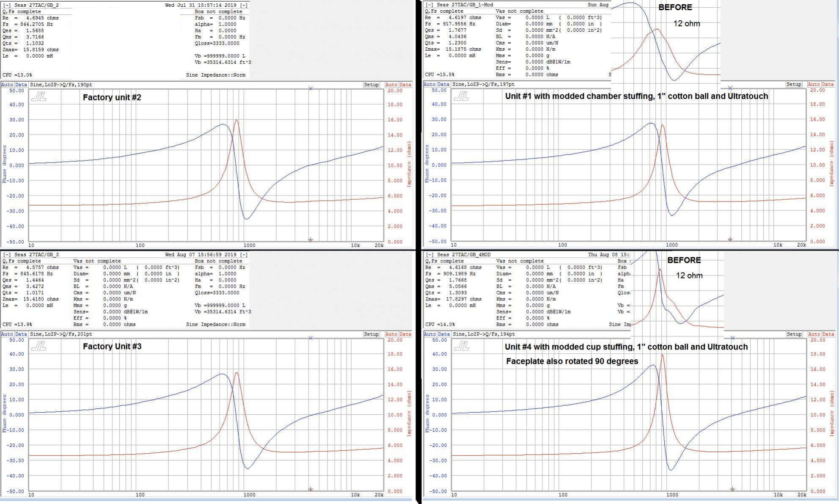Click the blue X cursor marker atop Factory Unit #3 graph
The image size is (839, 504).
311,338
